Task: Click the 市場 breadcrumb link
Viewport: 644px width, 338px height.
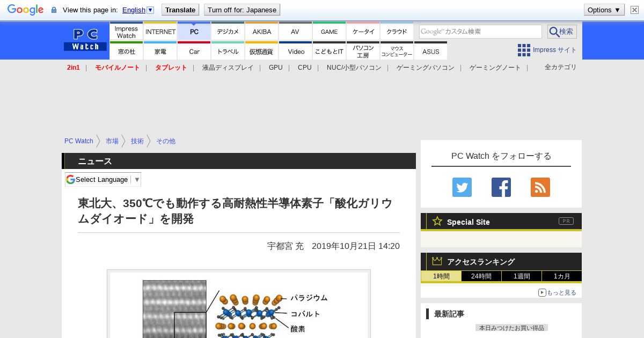Action: 112,141
